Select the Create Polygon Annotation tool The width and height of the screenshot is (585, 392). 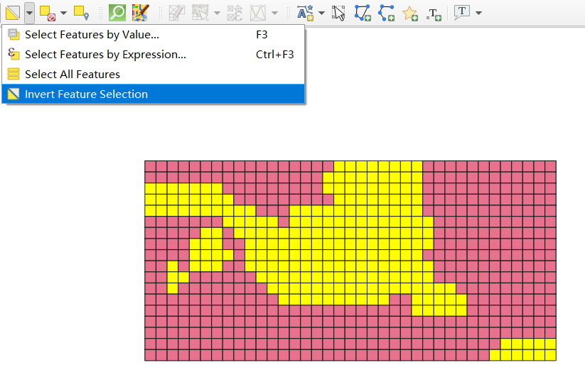[363, 13]
